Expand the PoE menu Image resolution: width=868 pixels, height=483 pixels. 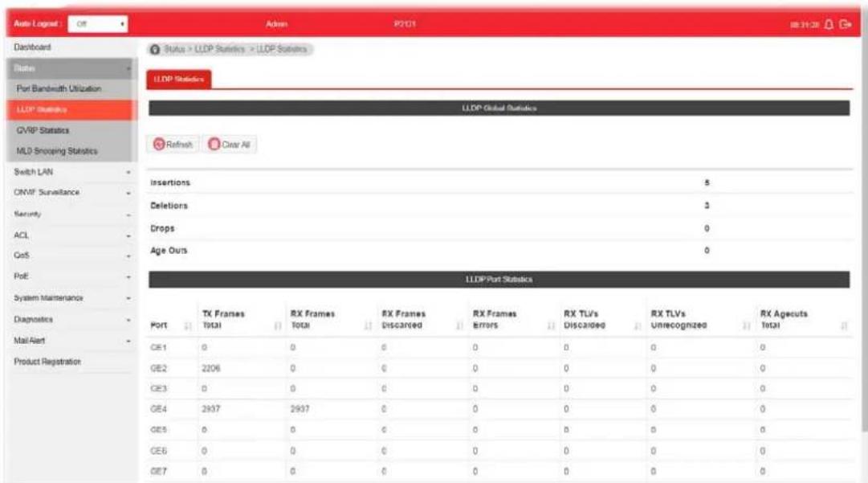coord(72,276)
